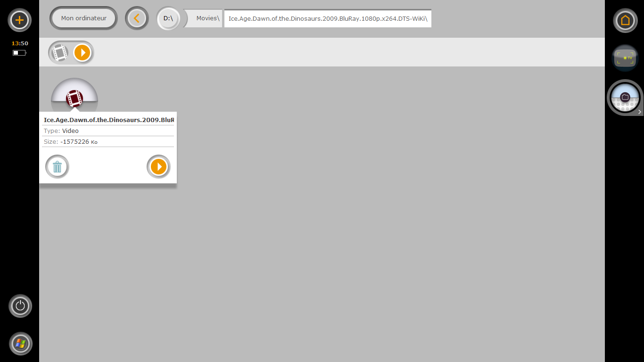Play all videos from the toolbar

pyautogui.click(x=82, y=52)
